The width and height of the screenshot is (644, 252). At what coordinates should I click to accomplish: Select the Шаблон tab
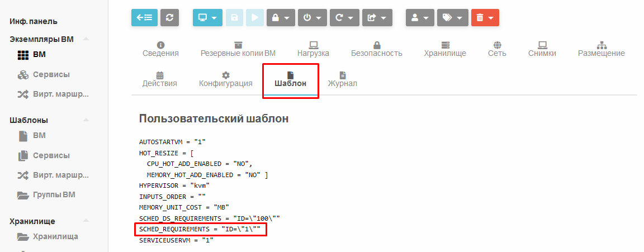[x=290, y=79]
